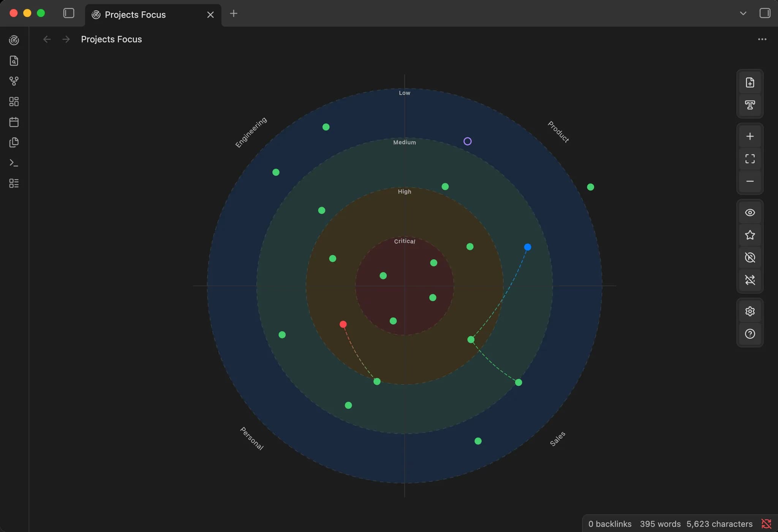Toggle the crossed-out links arrows icon
This screenshot has width=778, height=532.
pos(750,280)
